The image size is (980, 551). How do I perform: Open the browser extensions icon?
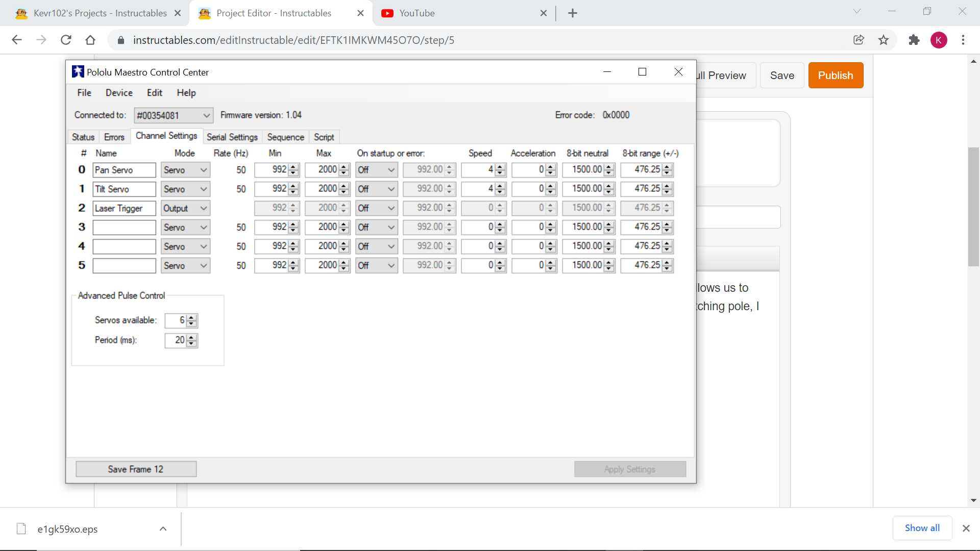(x=914, y=40)
